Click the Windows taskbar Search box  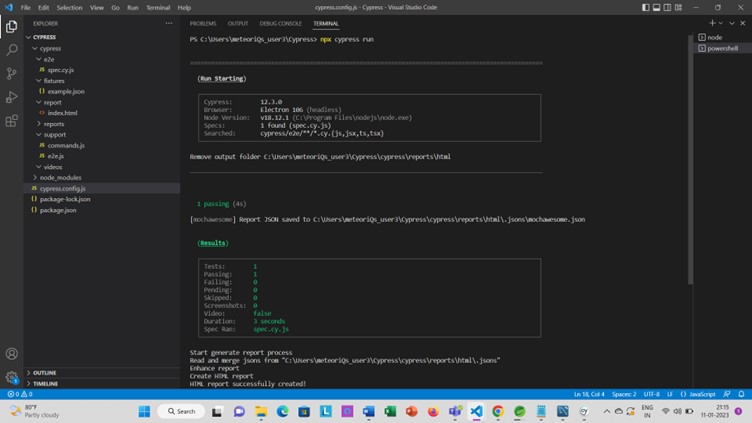pyautogui.click(x=181, y=411)
